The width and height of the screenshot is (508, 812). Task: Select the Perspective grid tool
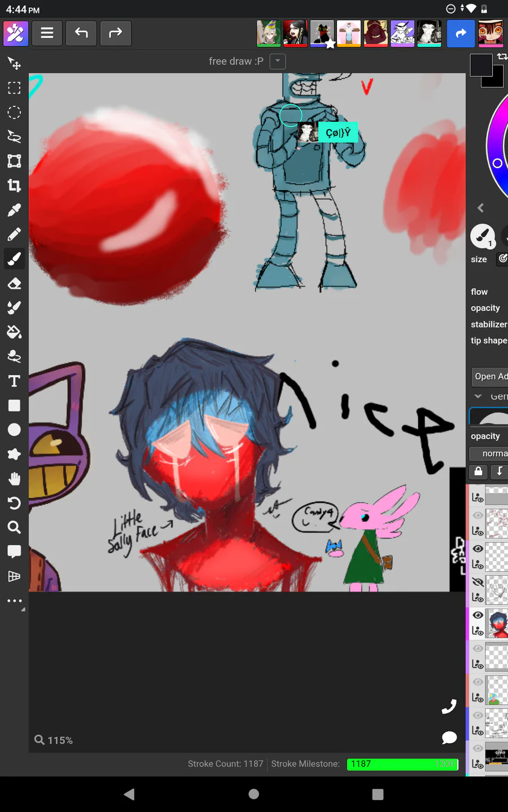coord(14,576)
